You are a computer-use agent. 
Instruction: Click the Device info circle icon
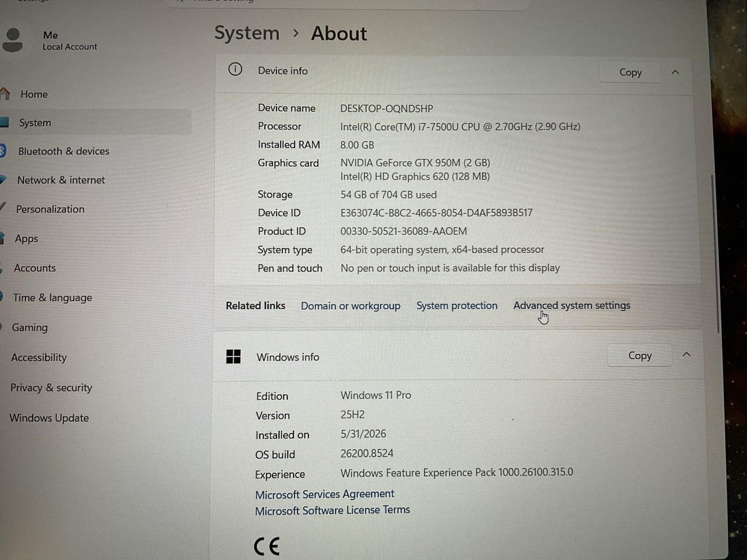point(235,70)
